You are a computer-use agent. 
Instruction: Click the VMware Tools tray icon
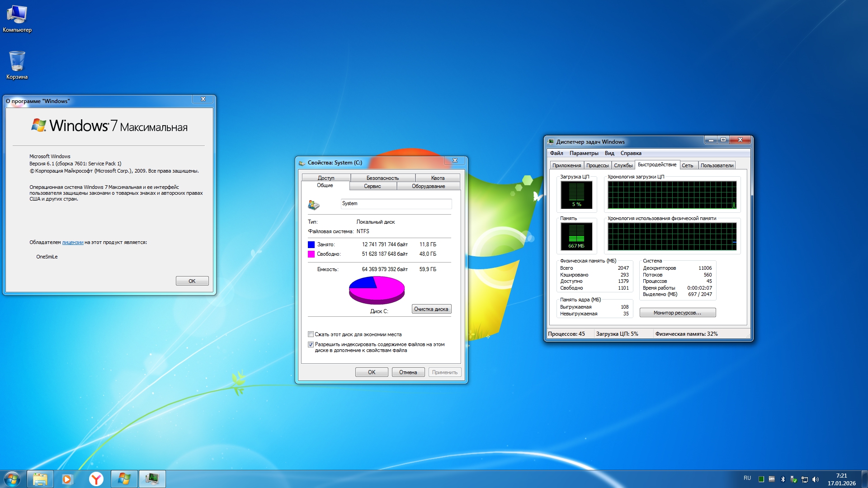(x=772, y=479)
